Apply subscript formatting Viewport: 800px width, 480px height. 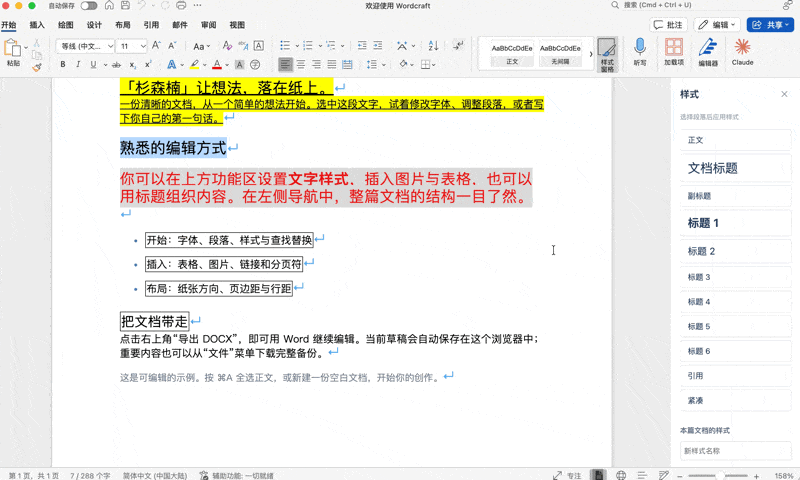tap(132, 65)
